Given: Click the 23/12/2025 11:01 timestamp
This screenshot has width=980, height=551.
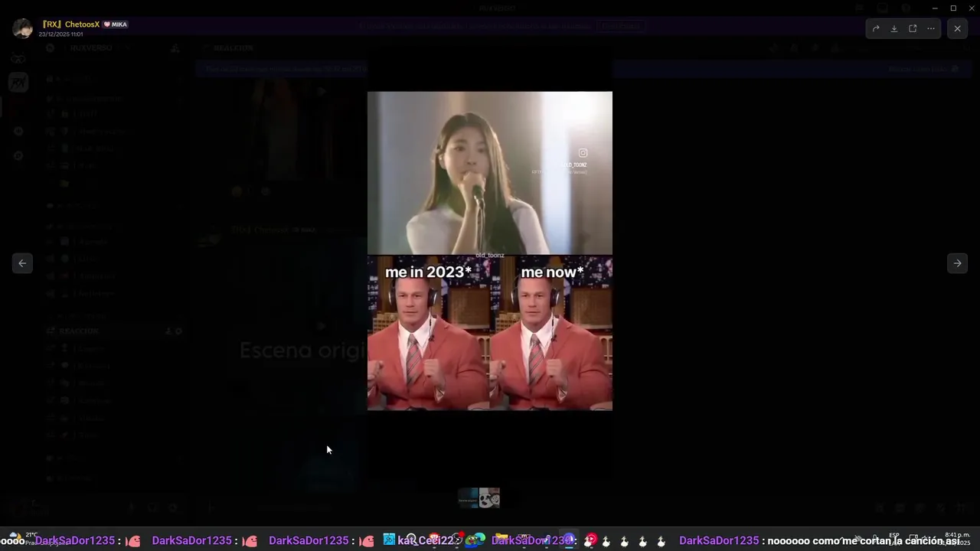Looking at the screenshot, I should [60, 34].
